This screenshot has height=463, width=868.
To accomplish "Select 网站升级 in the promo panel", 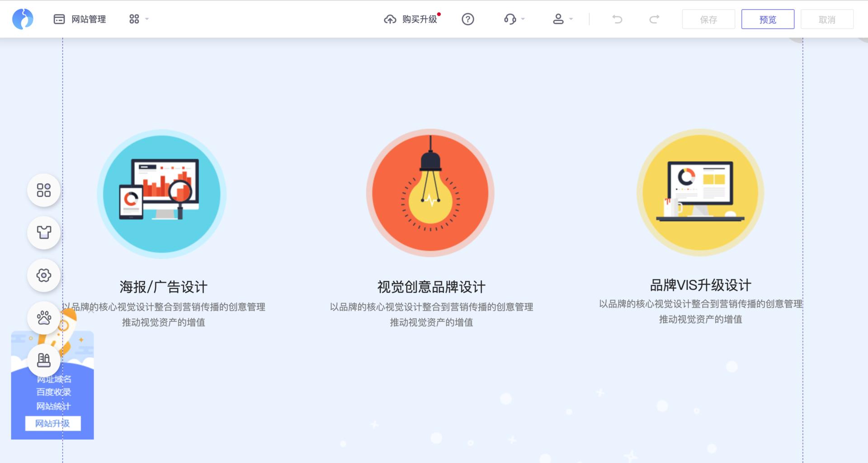I will (x=52, y=424).
